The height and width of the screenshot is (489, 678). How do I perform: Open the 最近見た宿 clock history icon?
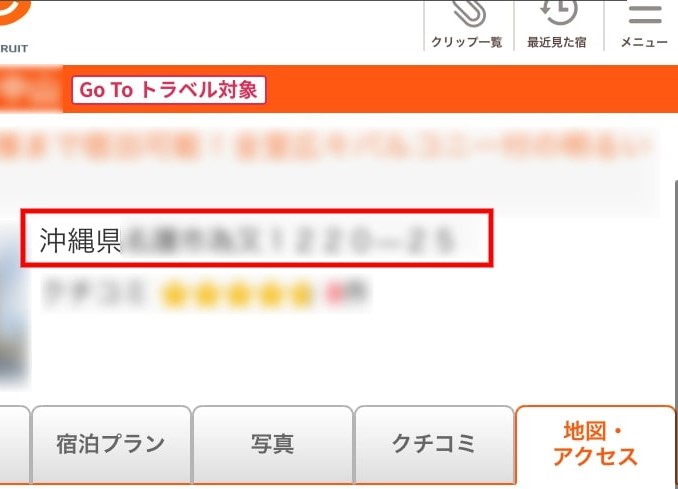[558, 12]
